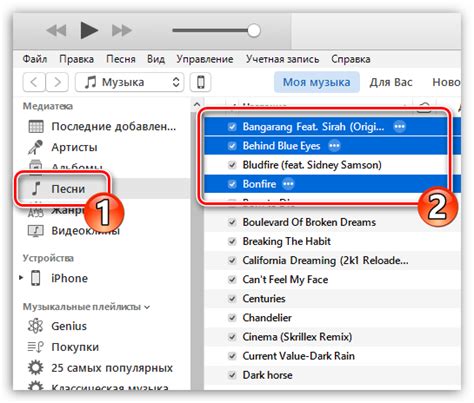Select the song Breaking The Habit
This screenshot has height=403, width=474.
click(x=287, y=241)
